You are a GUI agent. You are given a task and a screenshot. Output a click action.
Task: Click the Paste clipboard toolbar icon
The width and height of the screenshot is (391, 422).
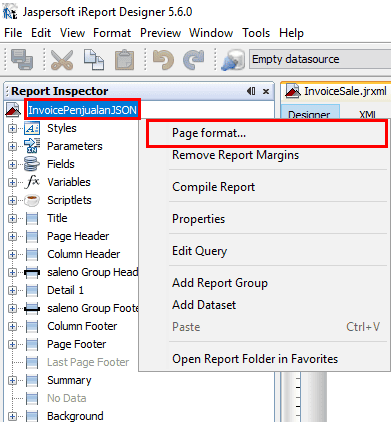click(125, 59)
